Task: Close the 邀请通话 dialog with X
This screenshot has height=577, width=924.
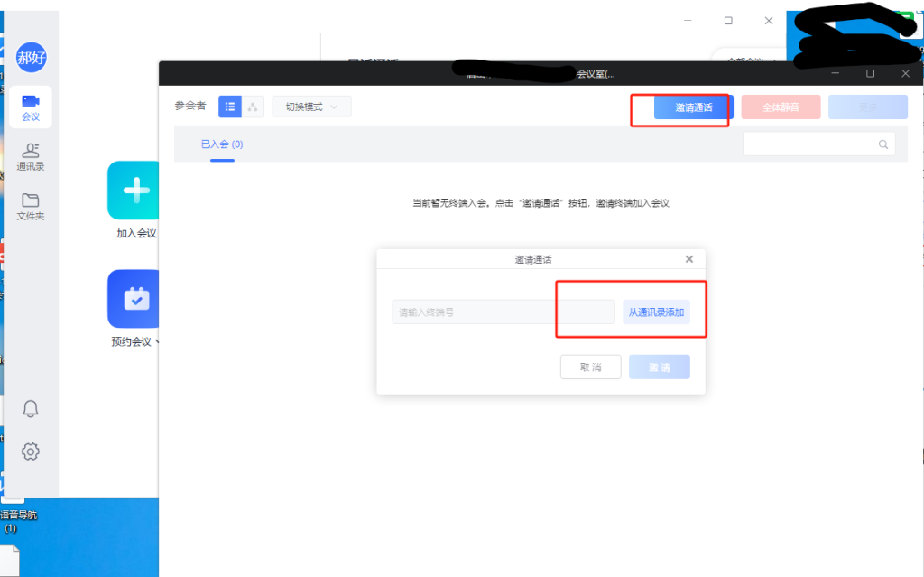Action: click(689, 259)
